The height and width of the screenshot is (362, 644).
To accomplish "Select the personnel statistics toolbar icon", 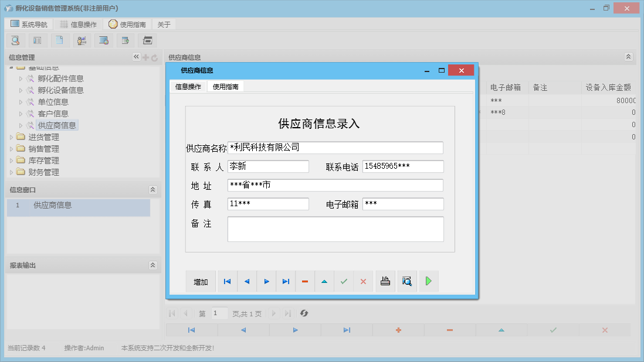I will [x=81, y=40].
